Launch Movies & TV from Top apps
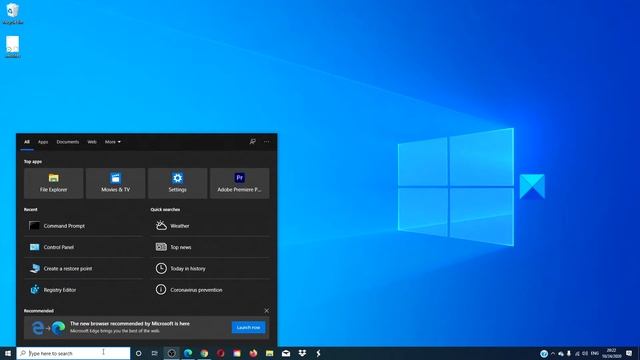The width and height of the screenshot is (640, 360). click(116, 183)
